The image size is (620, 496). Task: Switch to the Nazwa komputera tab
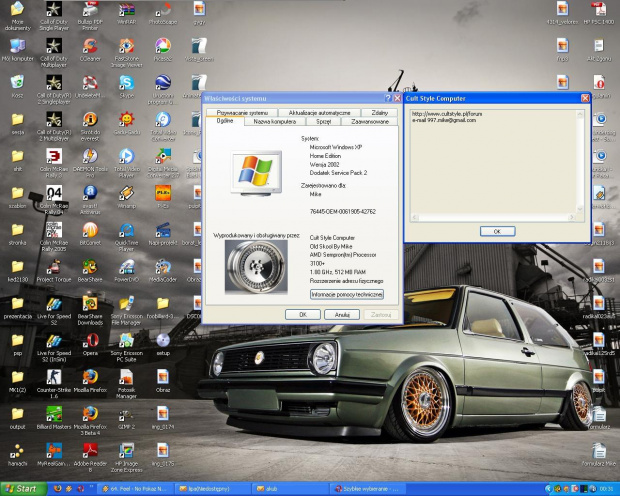(x=275, y=122)
